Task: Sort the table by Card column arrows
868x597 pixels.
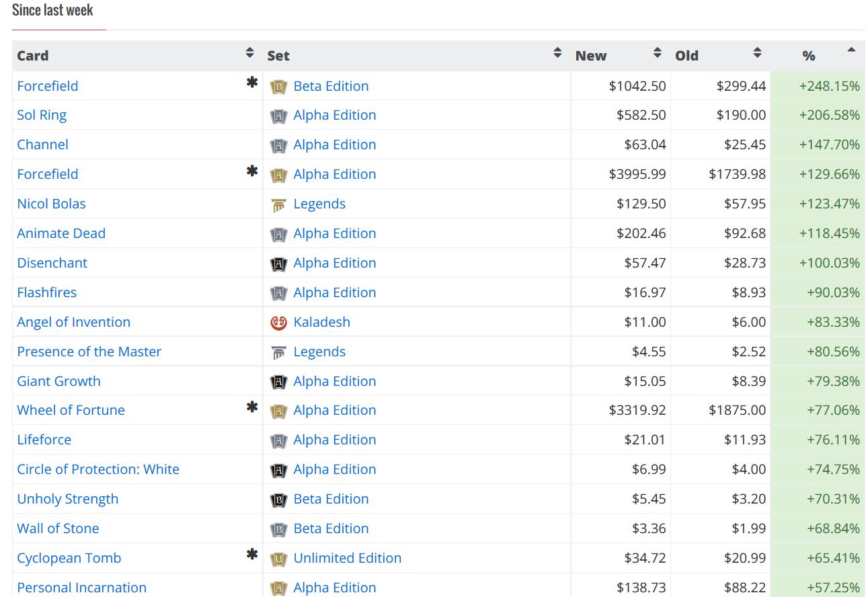Action: [x=249, y=53]
